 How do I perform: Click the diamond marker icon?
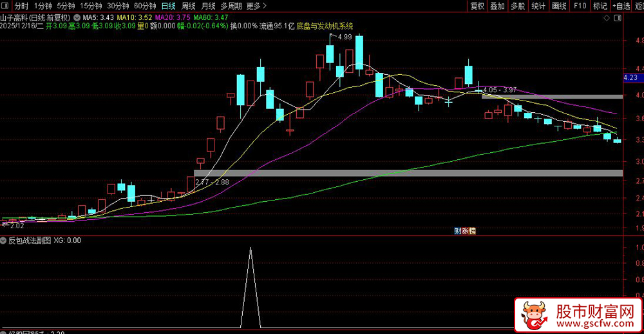[607, 18]
